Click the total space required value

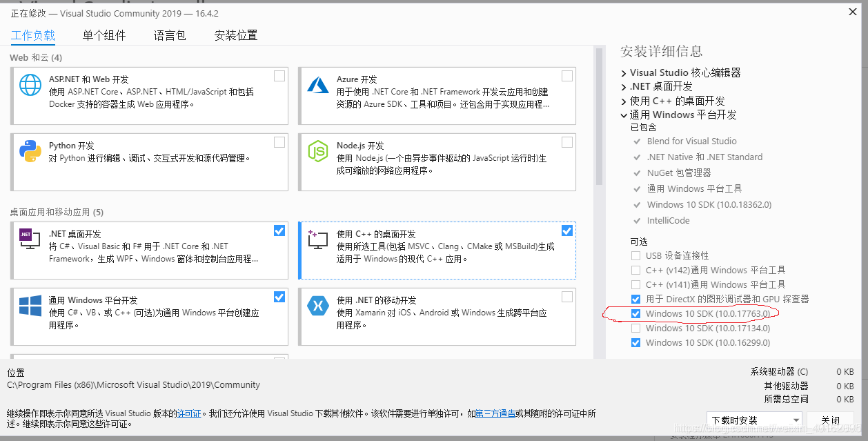pos(844,399)
